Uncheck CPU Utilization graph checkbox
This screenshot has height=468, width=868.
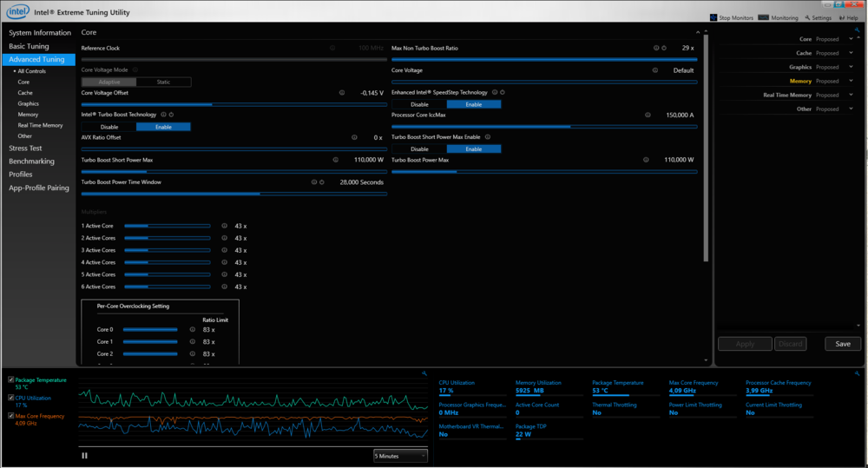[x=10, y=398]
